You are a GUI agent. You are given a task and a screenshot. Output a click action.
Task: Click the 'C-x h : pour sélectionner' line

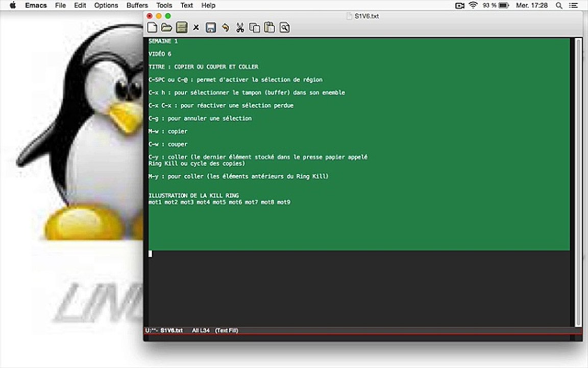247,93
